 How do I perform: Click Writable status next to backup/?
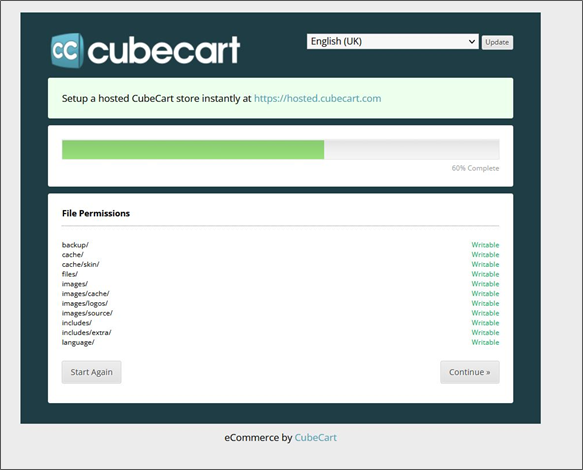click(485, 245)
